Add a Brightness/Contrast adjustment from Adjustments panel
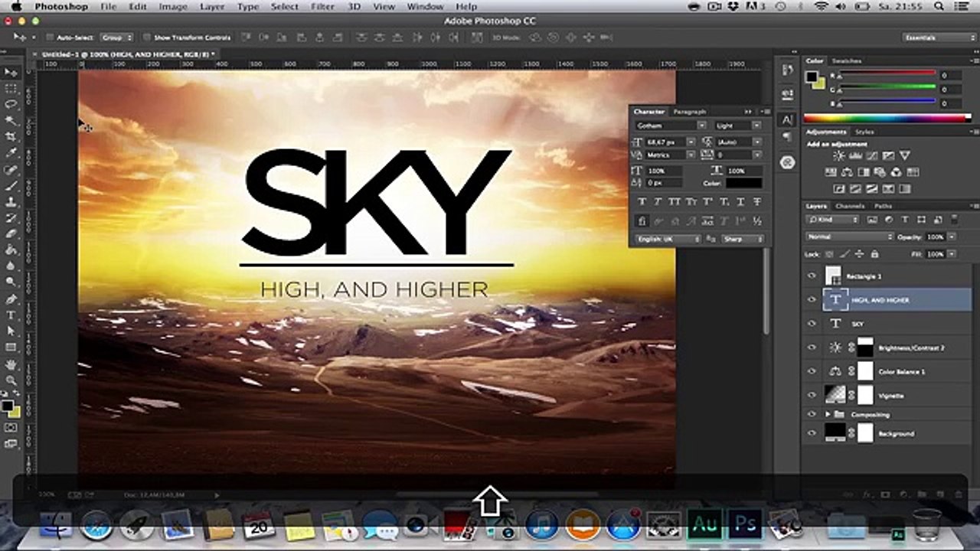The width and height of the screenshot is (980, 551). pyautogui.click(x=838, y=155)
